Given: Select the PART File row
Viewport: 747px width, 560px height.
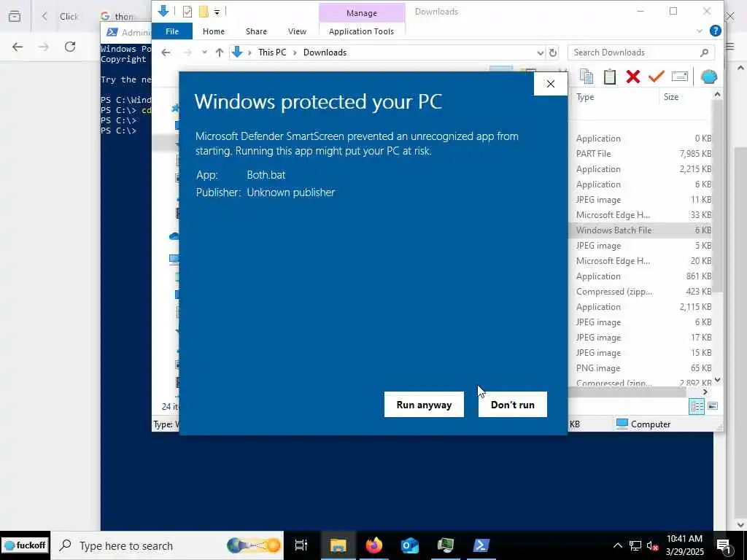Looking at the screenshot, I should (640, 153).
